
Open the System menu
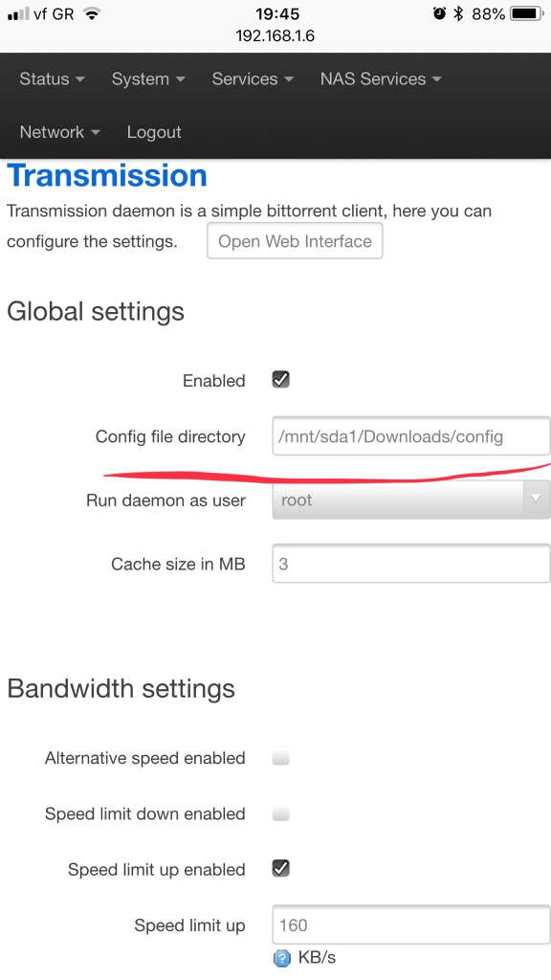[148, 79]
